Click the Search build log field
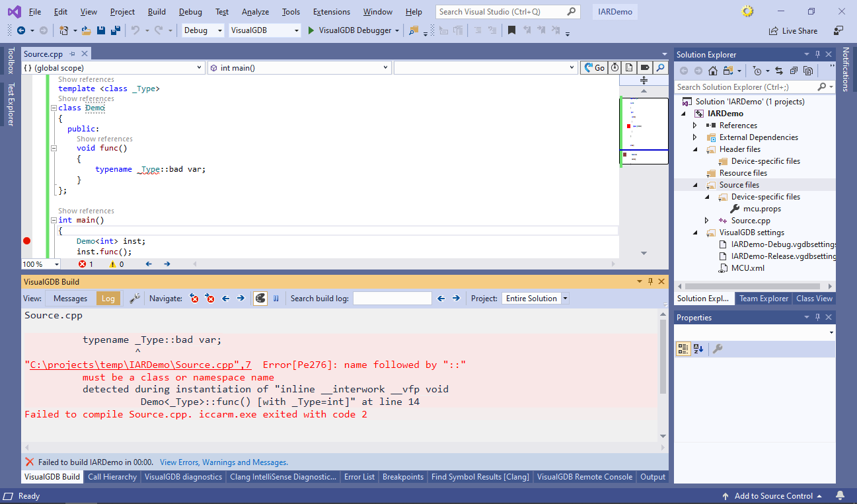Viewport: 857px width, 504px height. (392, 299)
